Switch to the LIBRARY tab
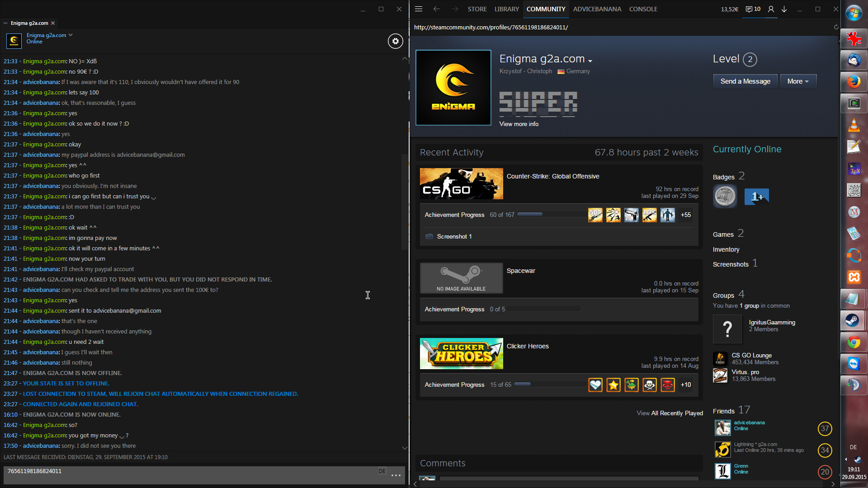 [506, 9]
